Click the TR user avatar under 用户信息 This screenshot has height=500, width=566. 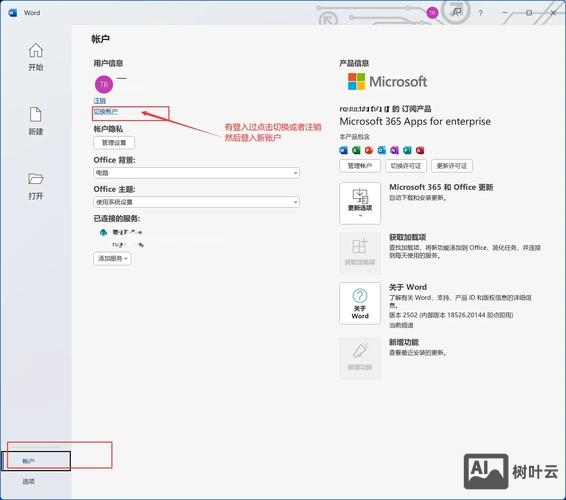coord(104,84)
